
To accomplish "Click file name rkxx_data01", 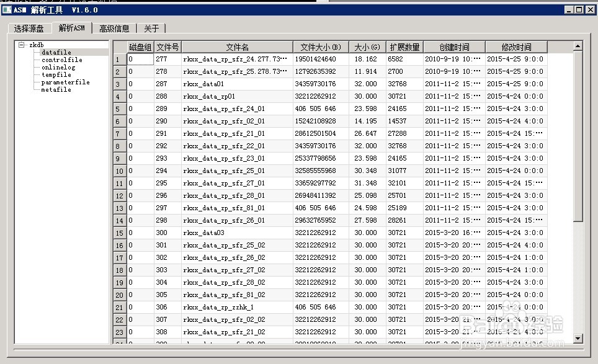I will [203, 84].
